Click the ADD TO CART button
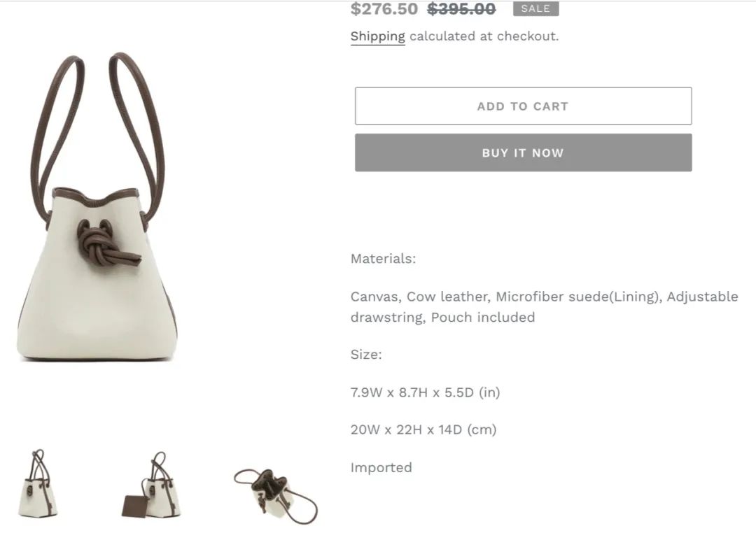Screen dimensions: 756x540 pos(523,106)
